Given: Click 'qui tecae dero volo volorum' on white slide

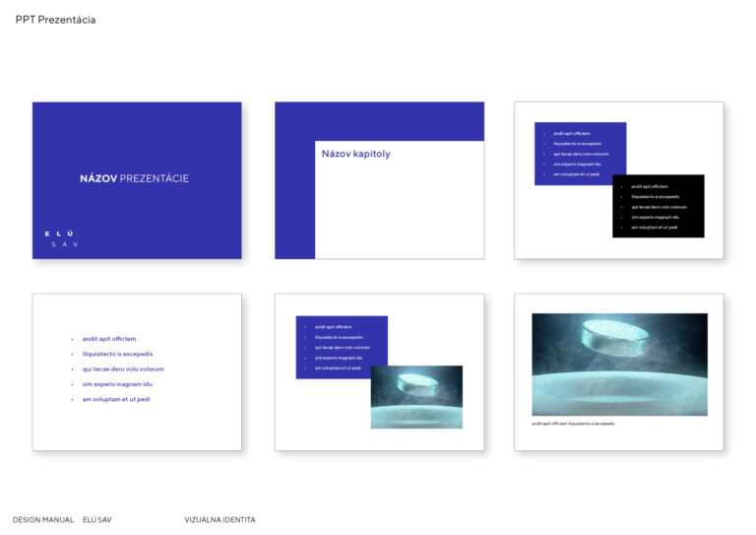Looking at the screenshot, I should (122, 368).
